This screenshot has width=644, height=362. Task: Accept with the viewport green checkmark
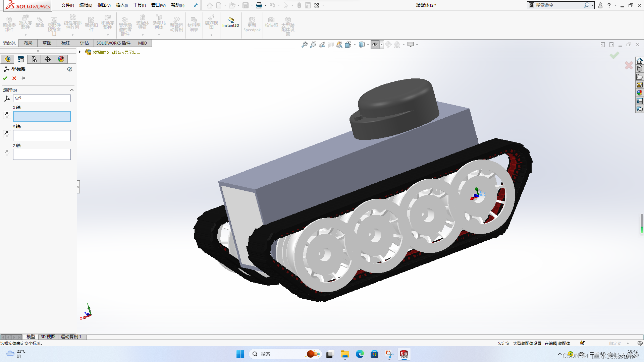614,55
